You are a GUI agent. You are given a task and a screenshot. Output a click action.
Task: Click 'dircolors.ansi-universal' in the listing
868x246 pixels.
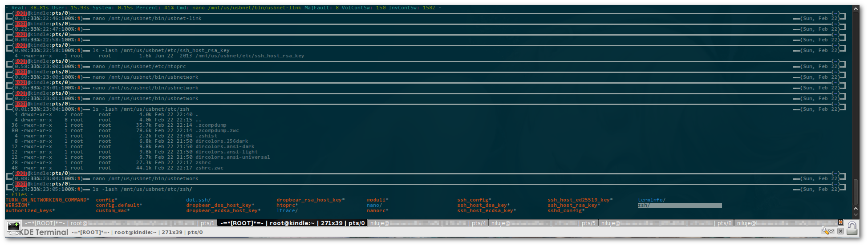point(233,157)
